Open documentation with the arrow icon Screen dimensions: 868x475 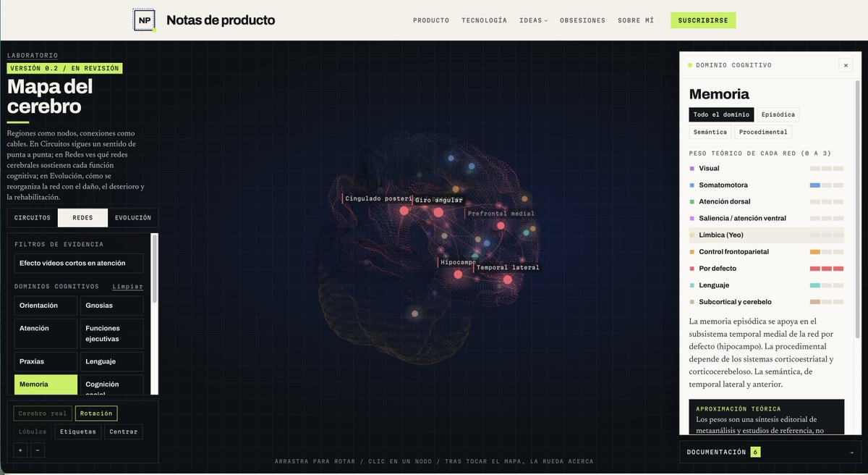coord(851,452)
